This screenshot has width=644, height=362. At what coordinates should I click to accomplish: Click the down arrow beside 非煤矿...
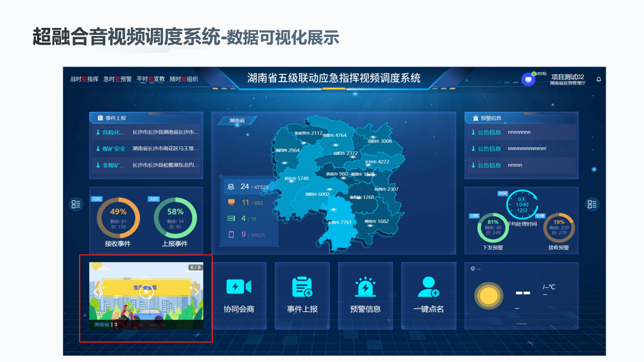98,165
